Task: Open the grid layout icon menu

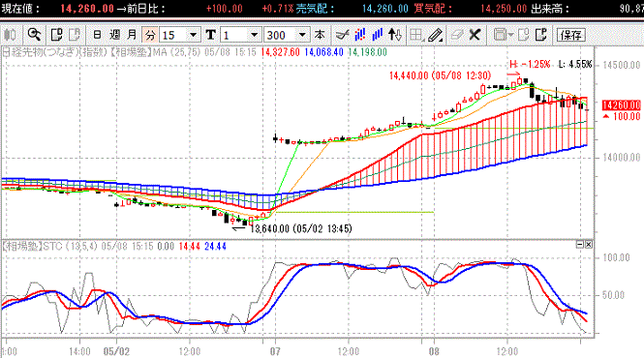Action: point(416,35)
